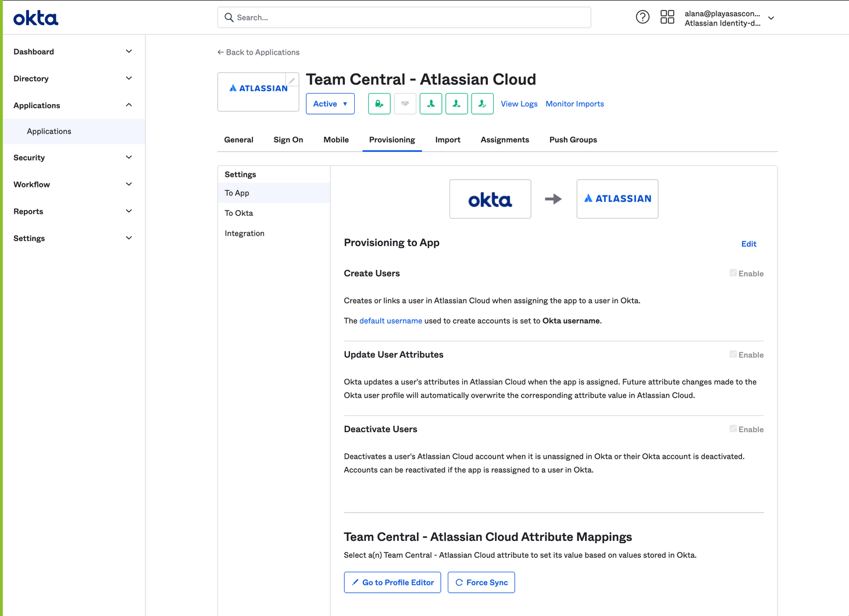Click the Go to Profile Editor button
This screenshot has height=616, width=849.
click(393, 582)
